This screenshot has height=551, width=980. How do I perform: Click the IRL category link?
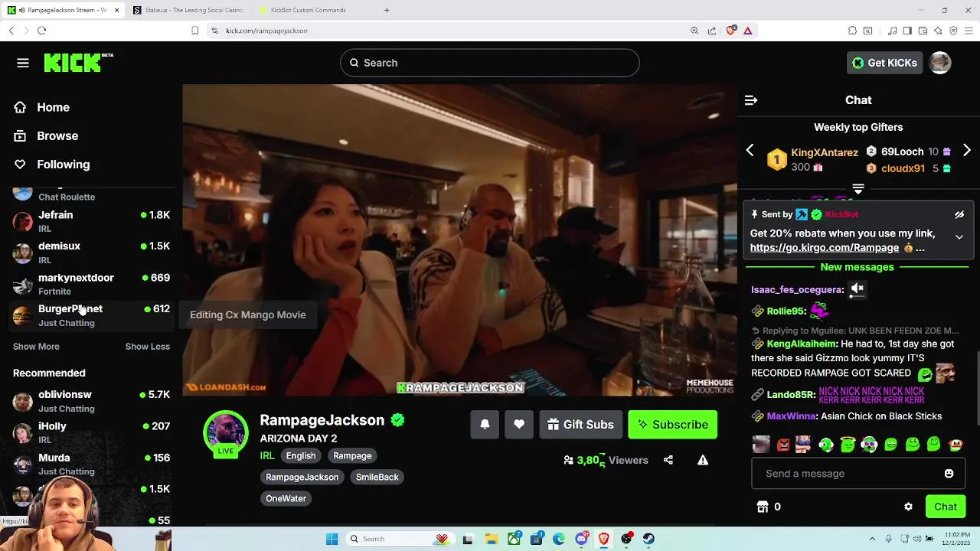click(267, 455)
